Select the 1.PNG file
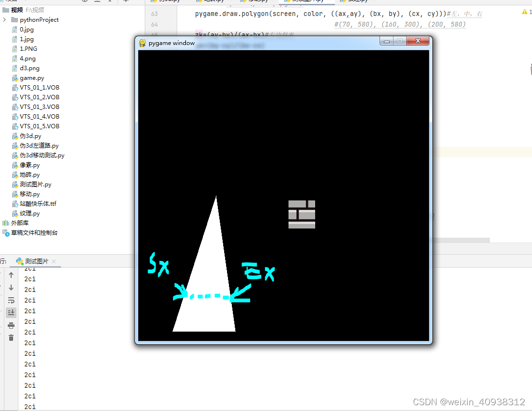The height and width of the screenshot is (411, 532). tap(24, 48)
